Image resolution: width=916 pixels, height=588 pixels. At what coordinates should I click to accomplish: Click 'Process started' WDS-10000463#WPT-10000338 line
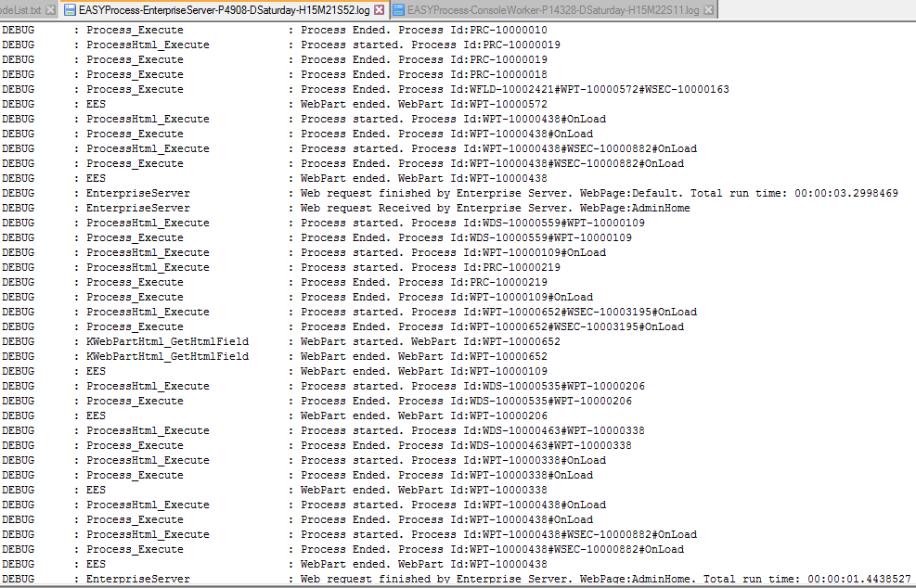(x=472, y=430)
